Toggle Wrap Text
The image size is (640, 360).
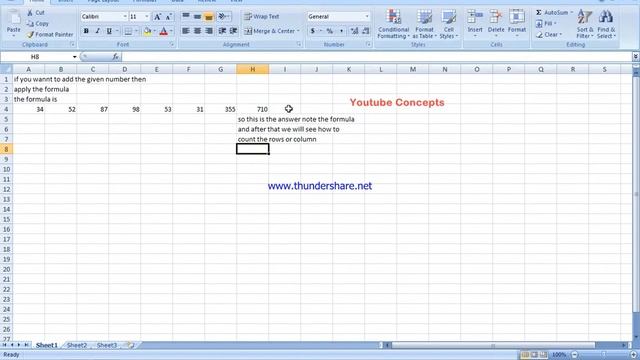(262, 17)
